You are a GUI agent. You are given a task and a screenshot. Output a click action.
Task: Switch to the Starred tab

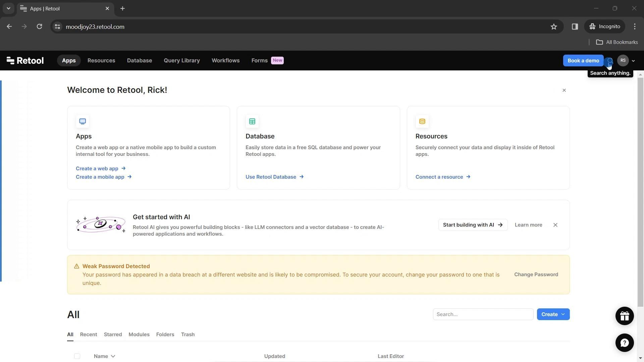[113, 335]
